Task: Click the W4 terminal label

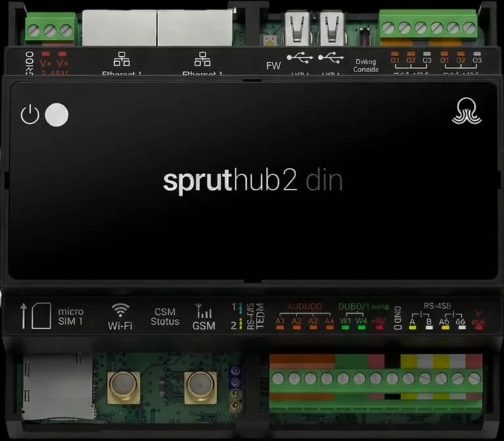Action: (362, 321)
